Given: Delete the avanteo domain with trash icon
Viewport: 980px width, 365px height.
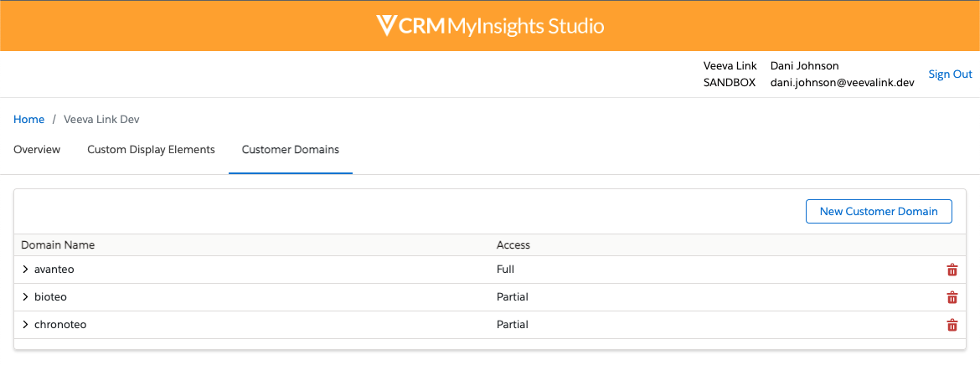Looking at the screenshot, I should 952,270.
